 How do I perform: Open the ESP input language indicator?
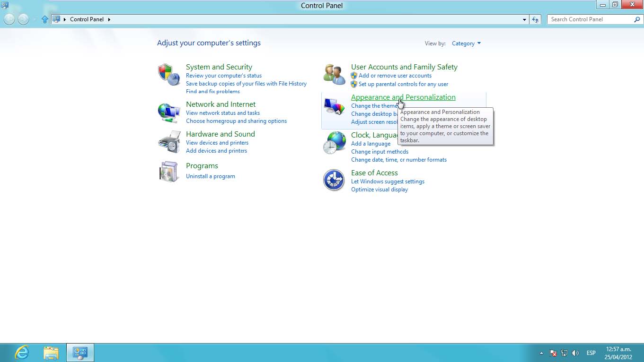(x=591, y=353)
